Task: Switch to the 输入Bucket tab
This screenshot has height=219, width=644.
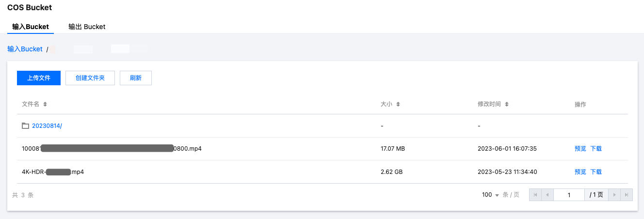Action: pyautogui.click(x=31, y=27)
